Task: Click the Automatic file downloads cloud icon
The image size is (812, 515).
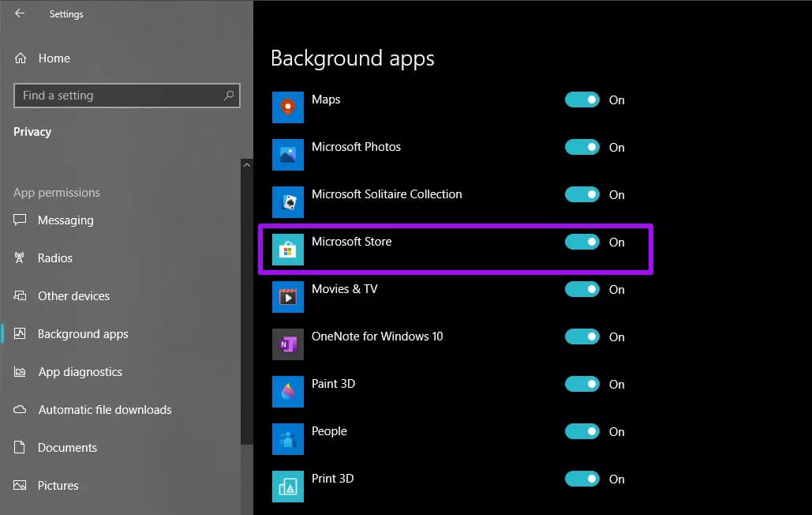Action: pos(20,409)
